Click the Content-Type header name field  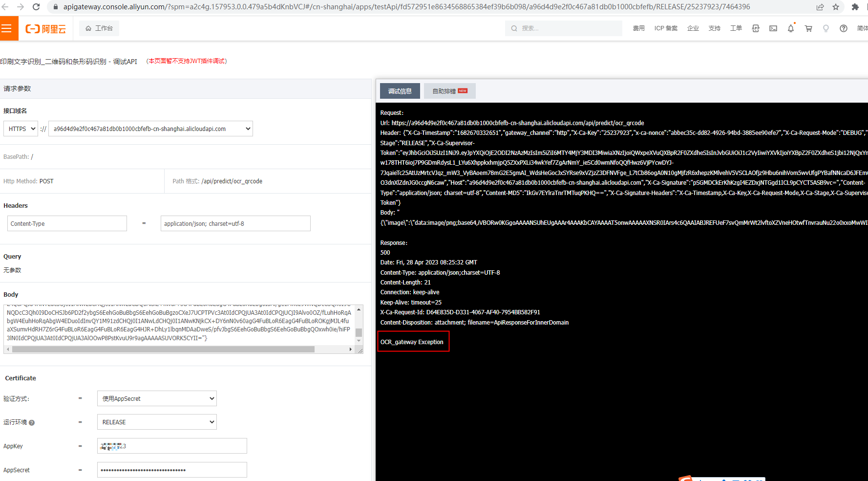tap(67, 223)
